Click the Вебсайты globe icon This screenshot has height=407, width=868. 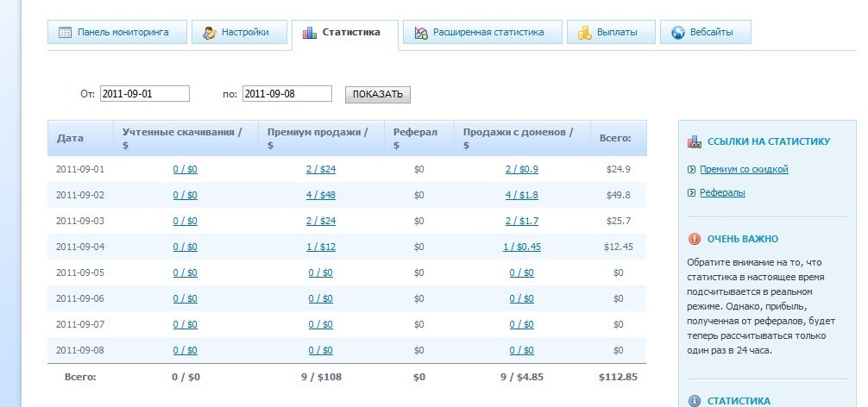678,33
